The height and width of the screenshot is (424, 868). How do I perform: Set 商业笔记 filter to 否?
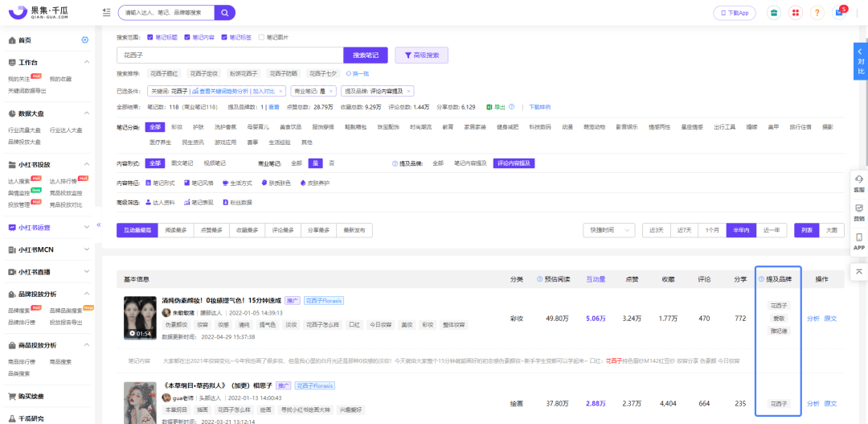tap(332, 163)
